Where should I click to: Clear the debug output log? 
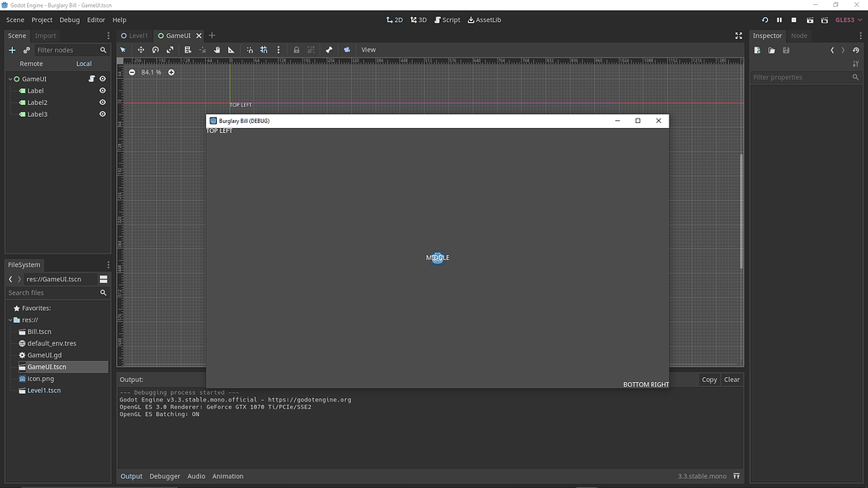tap(732, 380)
